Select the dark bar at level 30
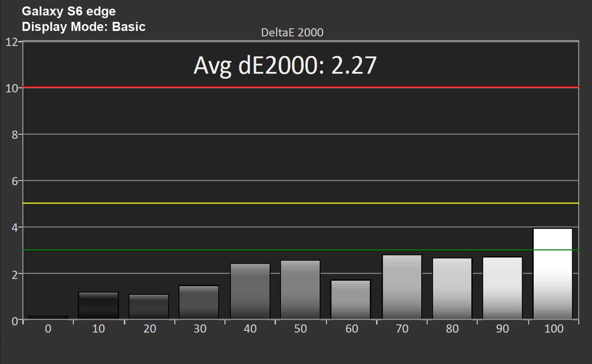Screen dimensions: 592x364 (199, 302)
